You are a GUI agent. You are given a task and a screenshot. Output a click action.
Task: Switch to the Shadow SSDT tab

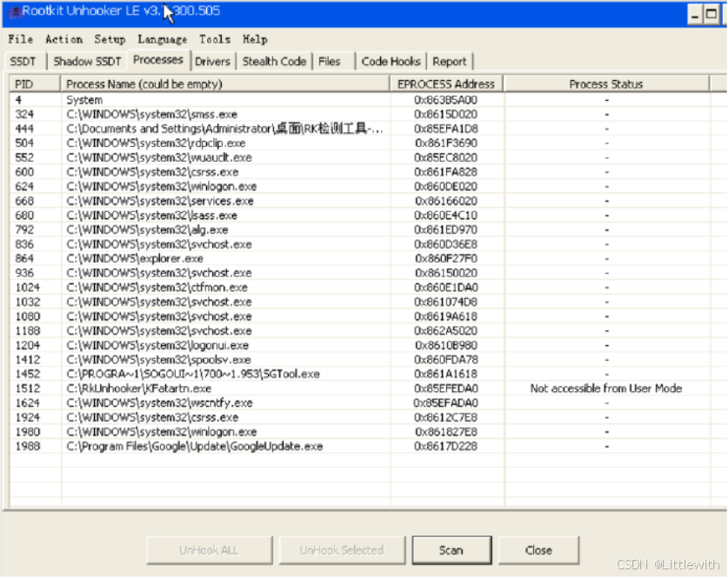pyautogui.click(x=87, y=61)
